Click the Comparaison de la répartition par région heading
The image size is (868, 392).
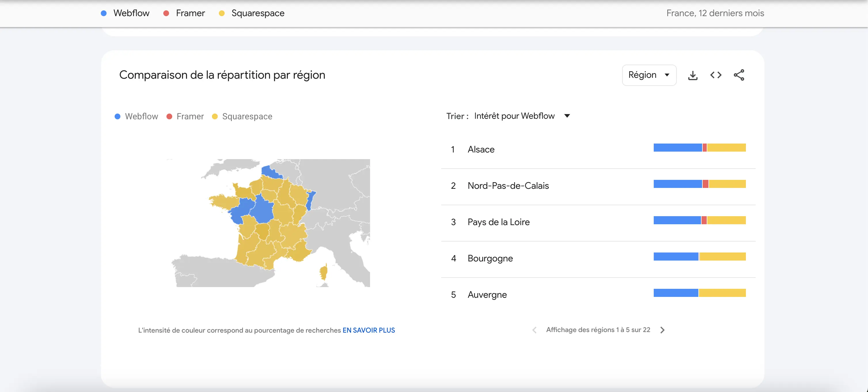[x=222, y=75]
